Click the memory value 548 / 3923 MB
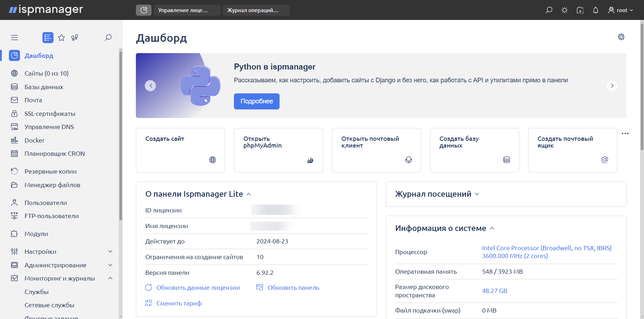The width and height of the screenshot is (644, 319). coord(502,272)
